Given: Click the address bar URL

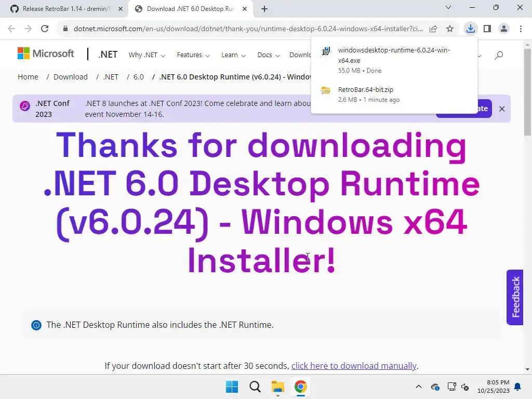Looking at the screenshot, I should [248, 29].
